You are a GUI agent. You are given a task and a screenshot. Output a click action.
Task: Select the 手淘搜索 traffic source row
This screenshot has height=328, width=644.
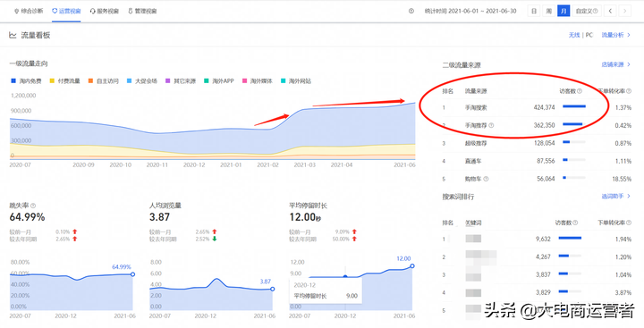click(537, 107)
